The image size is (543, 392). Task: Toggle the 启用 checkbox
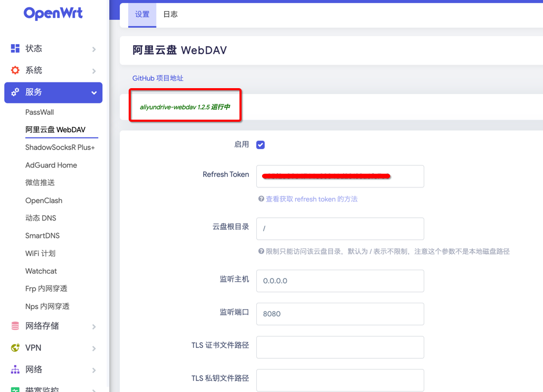pyautogui.click(x=260, y=145)
